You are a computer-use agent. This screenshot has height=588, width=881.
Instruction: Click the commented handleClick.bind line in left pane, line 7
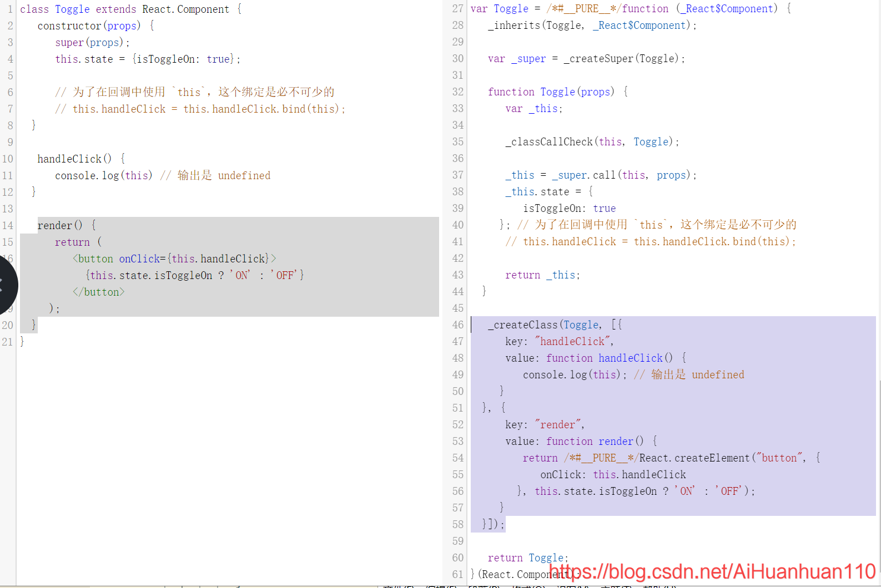[200, 109]
